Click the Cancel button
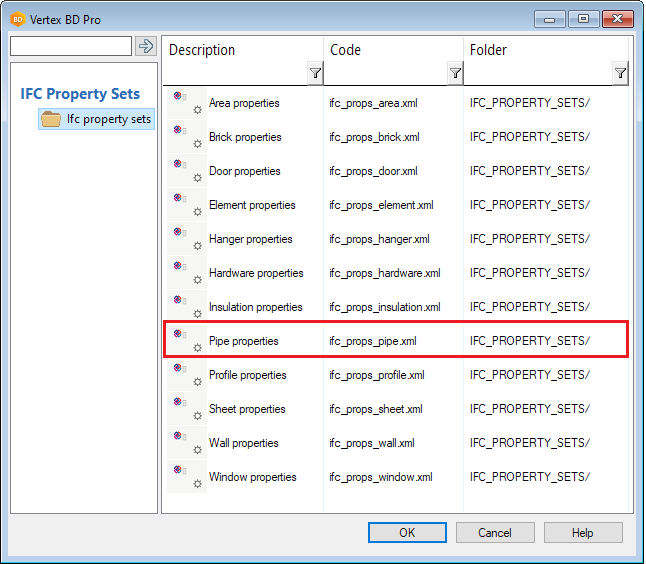 point(495,533)
